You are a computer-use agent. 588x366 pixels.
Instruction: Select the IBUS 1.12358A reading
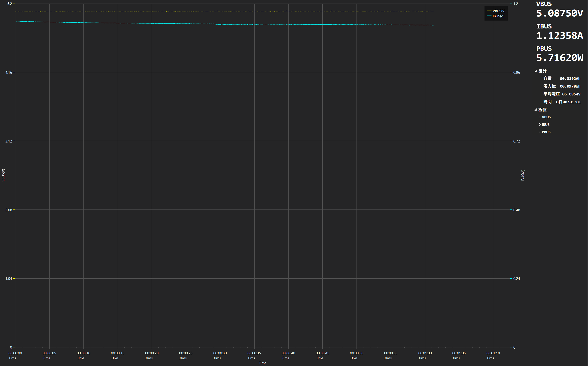point(559,36)
